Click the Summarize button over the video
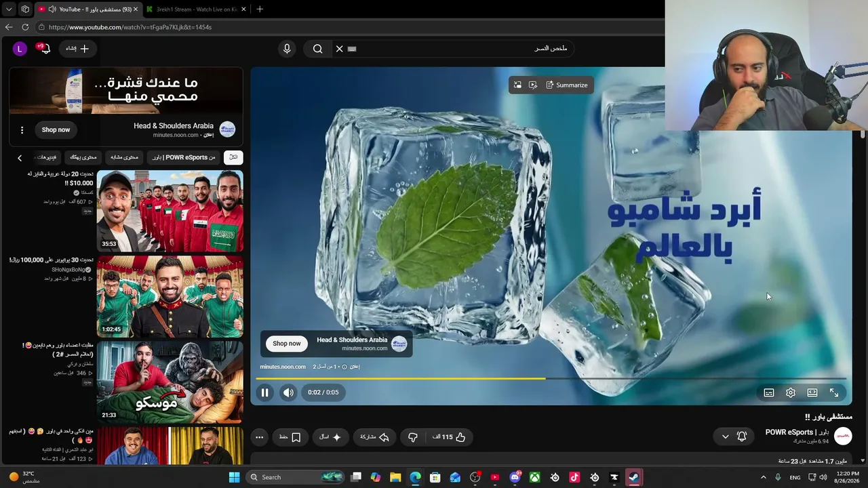 tap(567, 85)
